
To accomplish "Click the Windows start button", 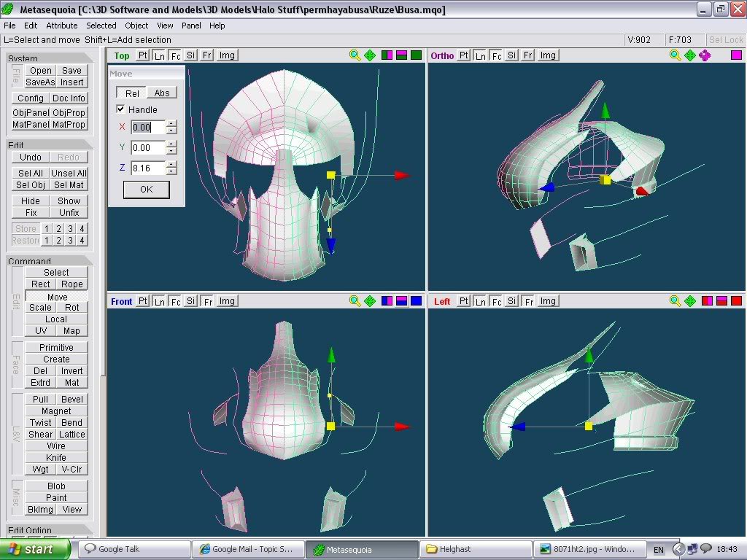I will tap(35, 549).
